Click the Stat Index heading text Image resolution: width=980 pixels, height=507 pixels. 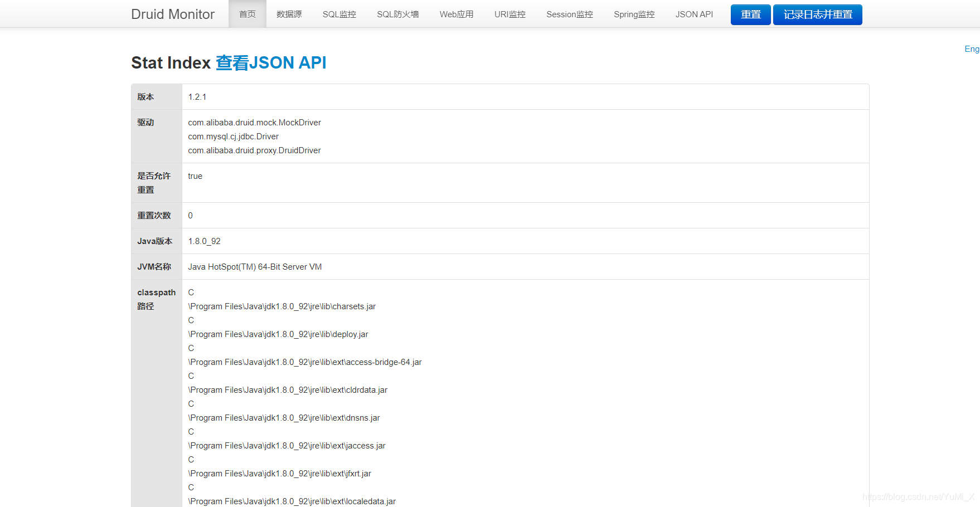[x=171, y=62]
